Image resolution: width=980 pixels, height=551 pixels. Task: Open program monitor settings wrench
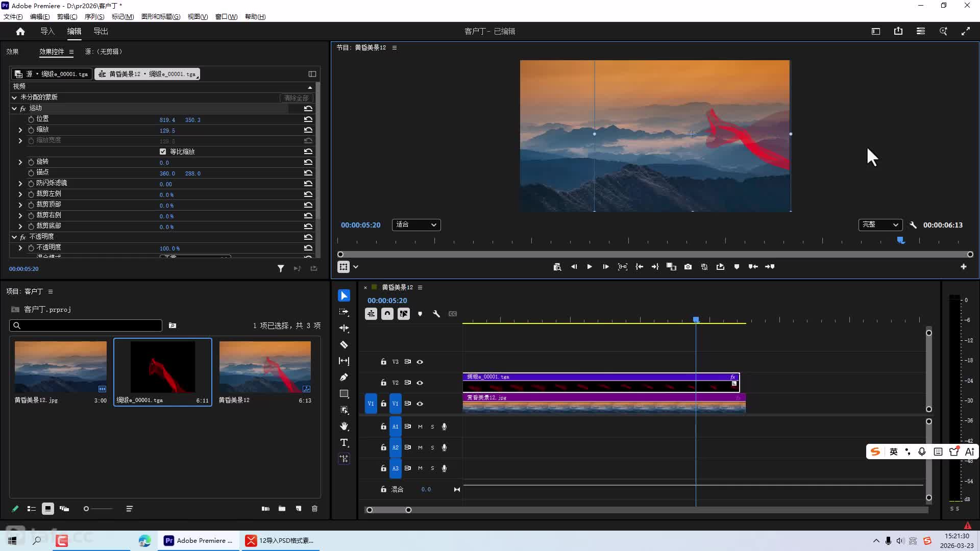(x=913, y=225)
